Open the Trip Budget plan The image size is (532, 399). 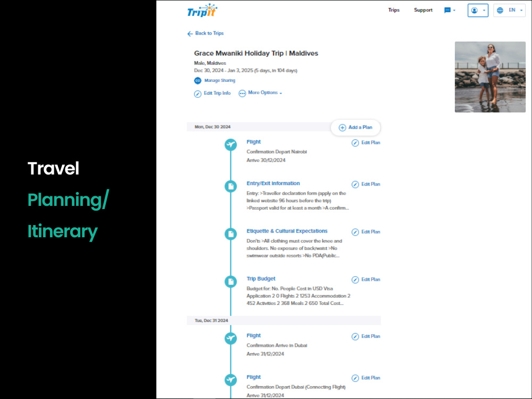(261, 279)
